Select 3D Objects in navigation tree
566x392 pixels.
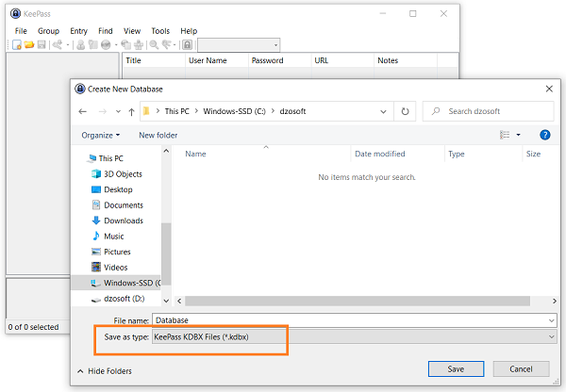click(x=117, y=173)
